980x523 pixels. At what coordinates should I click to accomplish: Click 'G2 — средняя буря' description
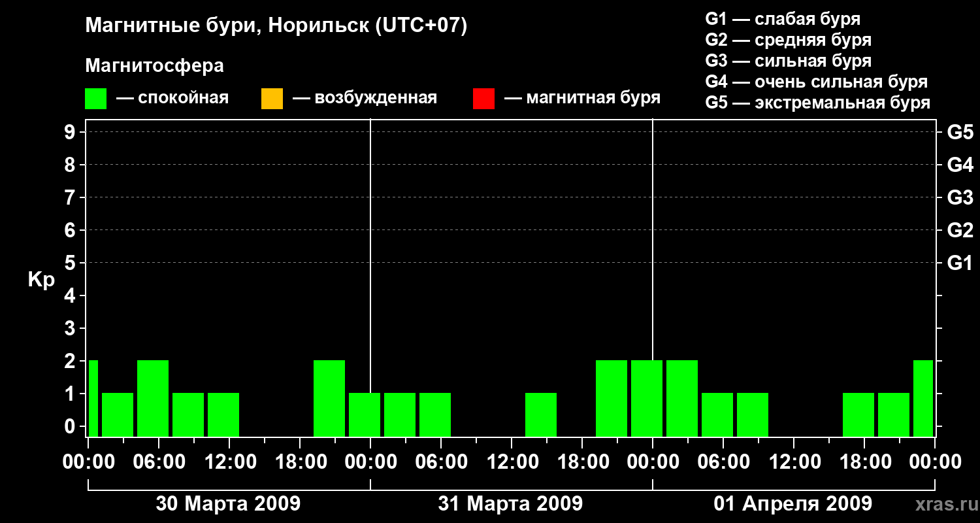pos(788,40)
